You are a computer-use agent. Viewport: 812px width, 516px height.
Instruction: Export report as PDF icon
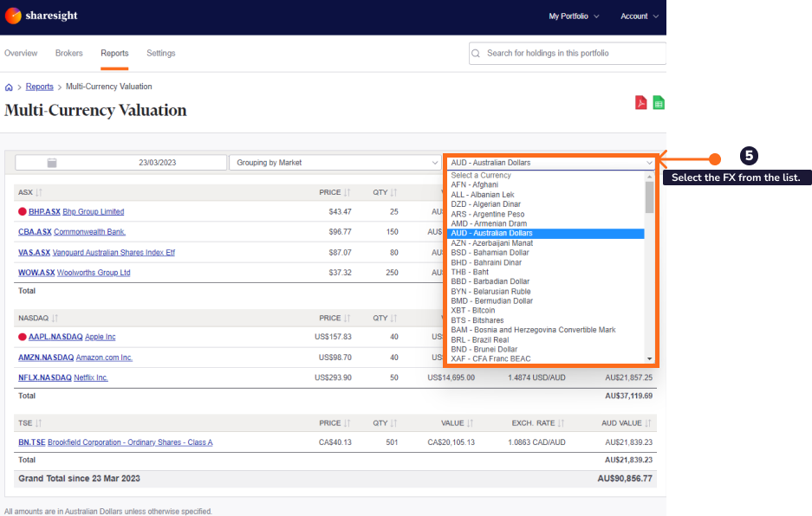640,102
